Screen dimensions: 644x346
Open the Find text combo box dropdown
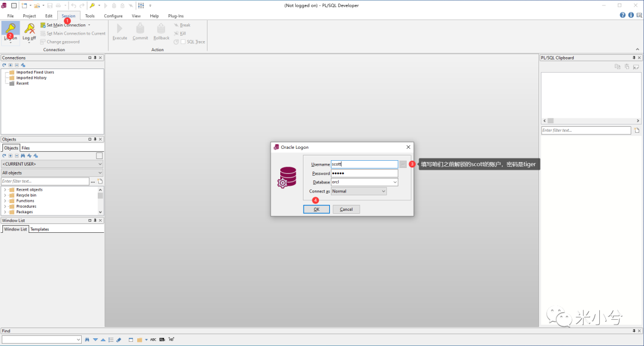(x=79, y=339)
